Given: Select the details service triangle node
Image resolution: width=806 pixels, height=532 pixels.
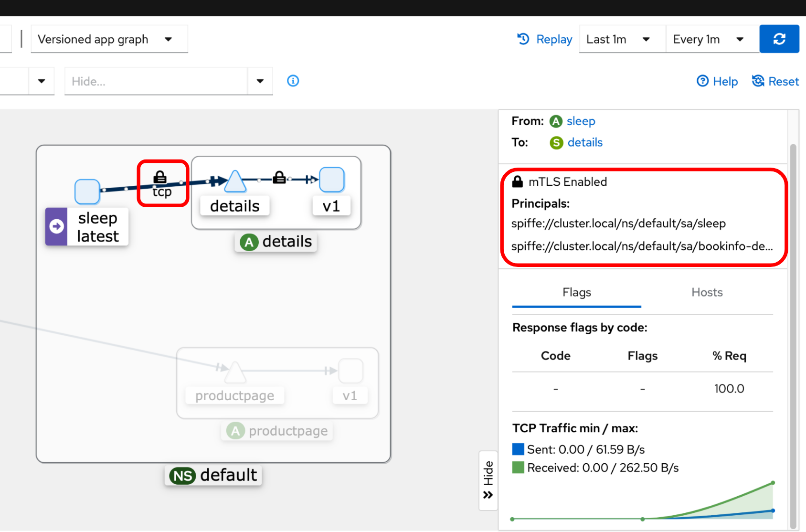Looking at the screenshot, I should click(234, 181).
